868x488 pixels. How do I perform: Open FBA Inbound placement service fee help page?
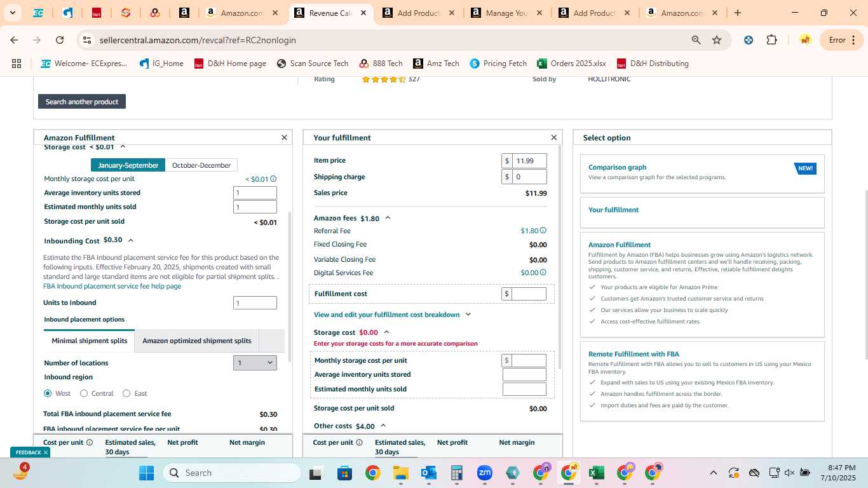(x=112, y=286)
